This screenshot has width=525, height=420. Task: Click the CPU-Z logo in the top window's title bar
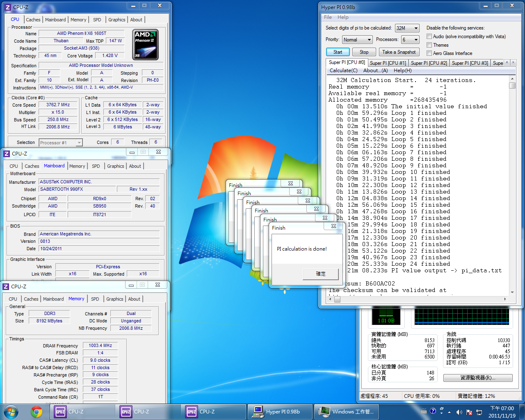(x=8, y=7)
